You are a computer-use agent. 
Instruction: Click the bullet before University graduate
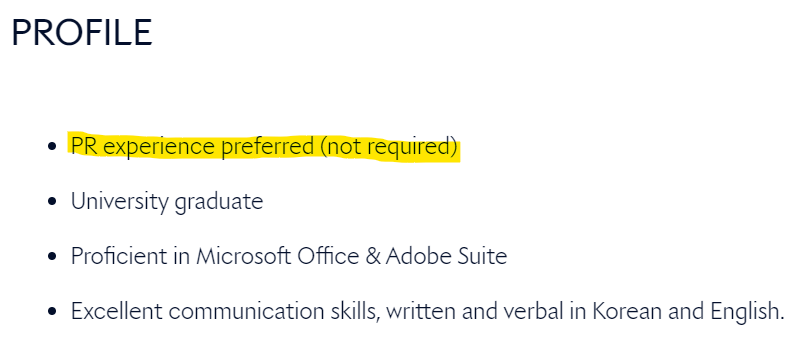[51, 201]
